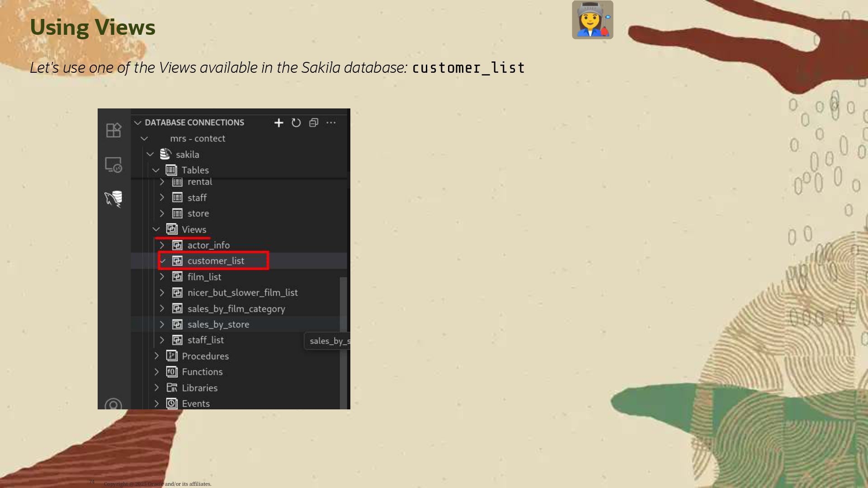The image size is (868, 488).
Task: Click the refresh connections icon
Action: (296, 123)
